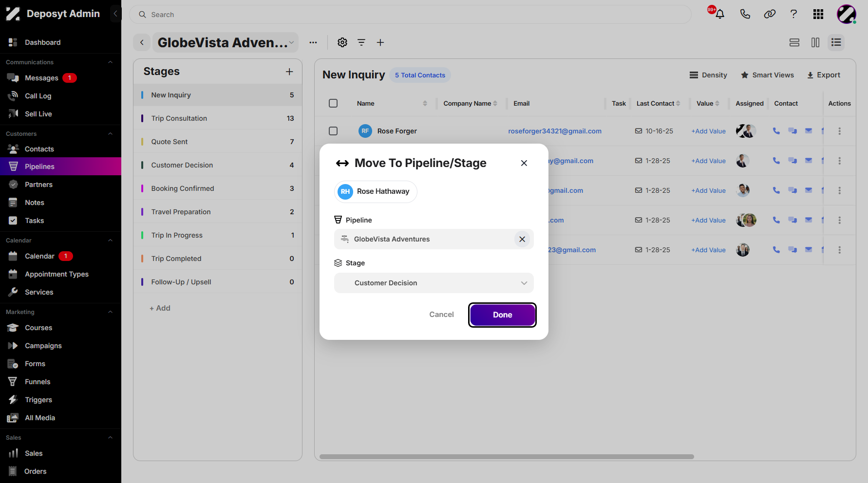Open pipeline settings gear icon
This screenshot has width=868, height=483.
pyautogui.click(x=342, y=42)
